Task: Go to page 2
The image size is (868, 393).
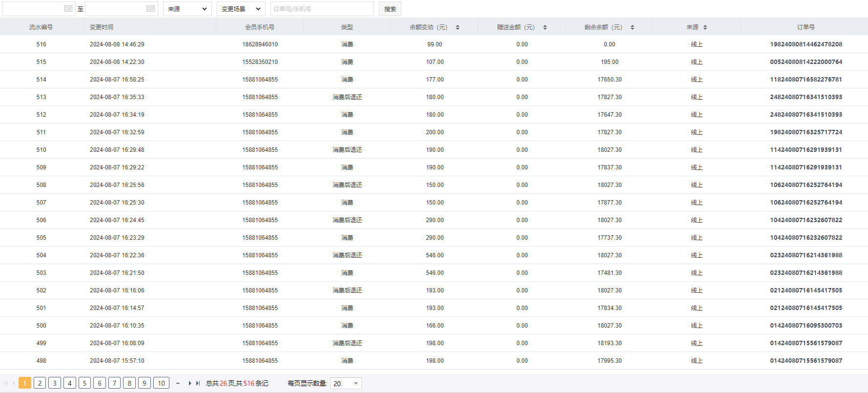Action: (x=40, y=383)
